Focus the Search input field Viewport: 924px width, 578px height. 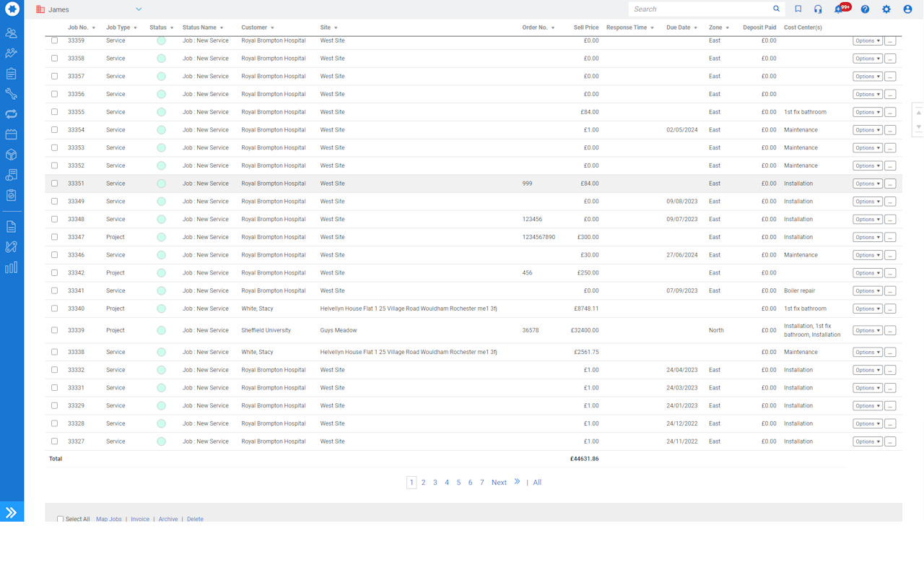click(x=700, y=9)
